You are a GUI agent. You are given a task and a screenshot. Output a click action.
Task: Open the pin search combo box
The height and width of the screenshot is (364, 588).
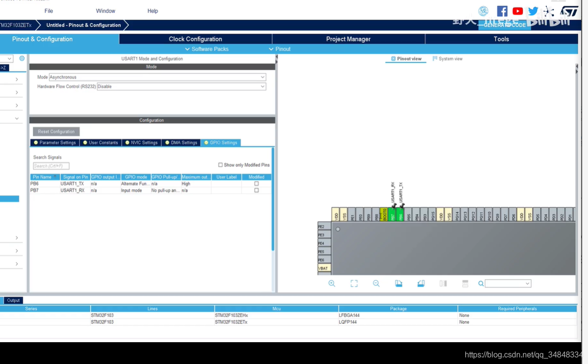[508, 284]
